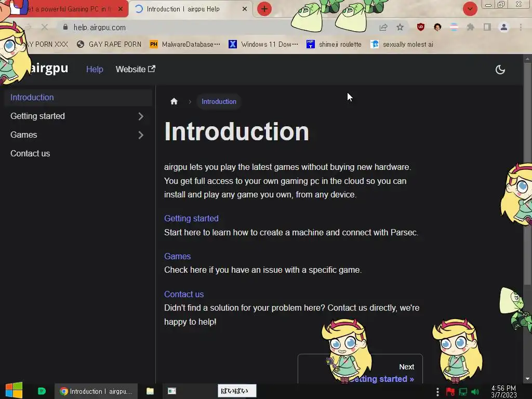
Task: Open Contact us in sidebar
Action: pyautogui.click(x=30, y=153)
